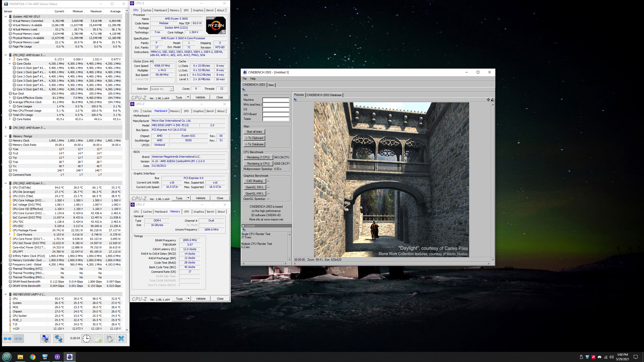
Task: Collapse MSI MEG B550 UNIFY-X sensor group
Action: coord(6,294)
